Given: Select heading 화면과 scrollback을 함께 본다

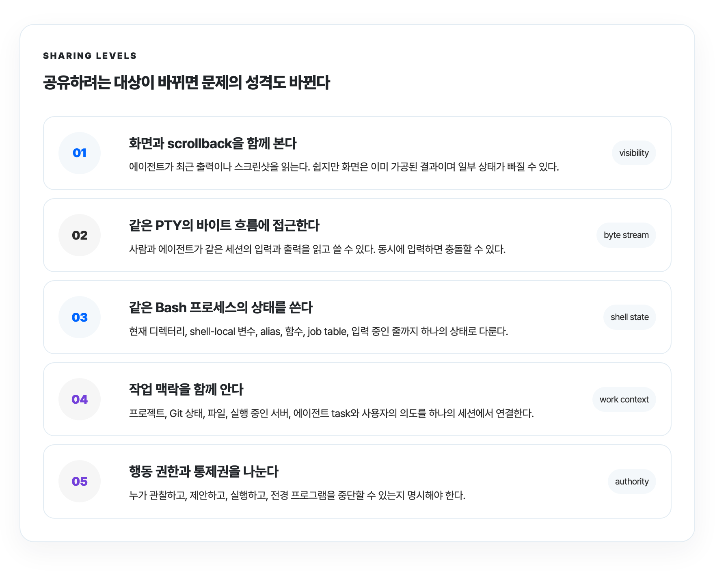Looking at the screenshot, I should 213,143.
